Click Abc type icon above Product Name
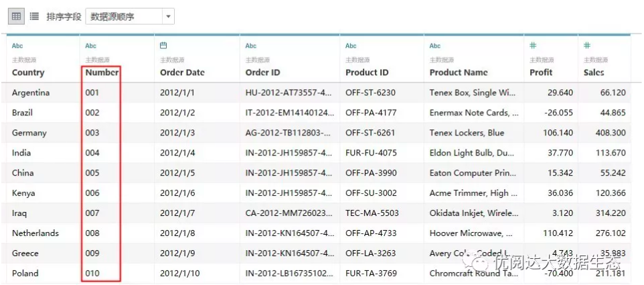644x285 pixels. [435, 46]
